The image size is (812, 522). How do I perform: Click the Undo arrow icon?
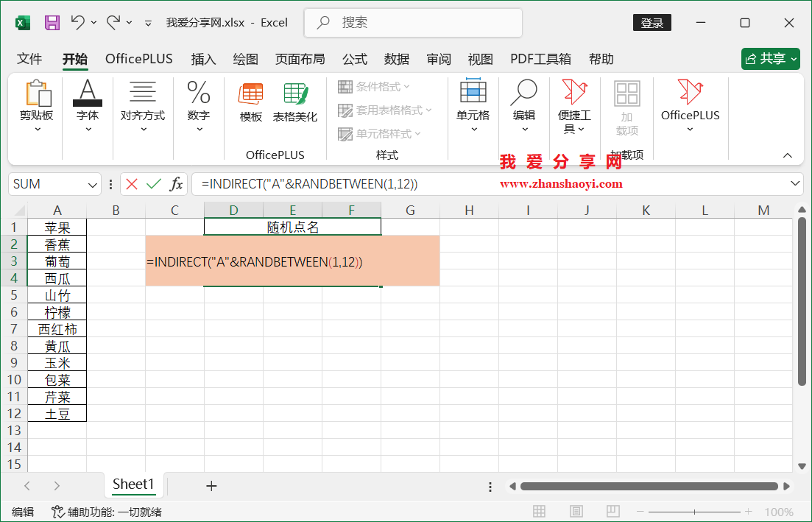78,22
